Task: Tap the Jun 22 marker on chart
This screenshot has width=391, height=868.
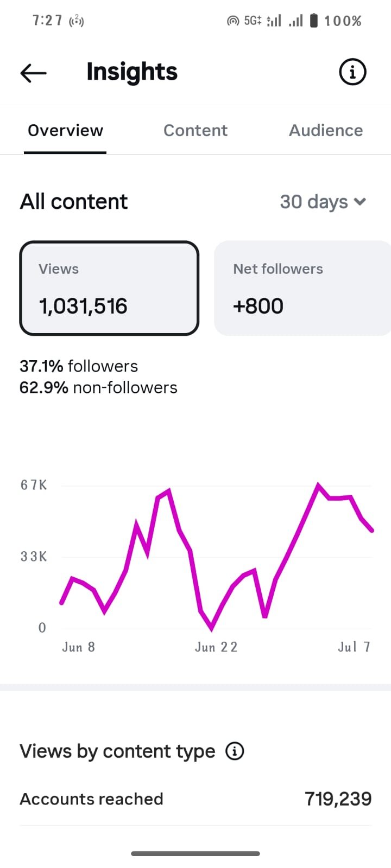Action: (216, 647)
